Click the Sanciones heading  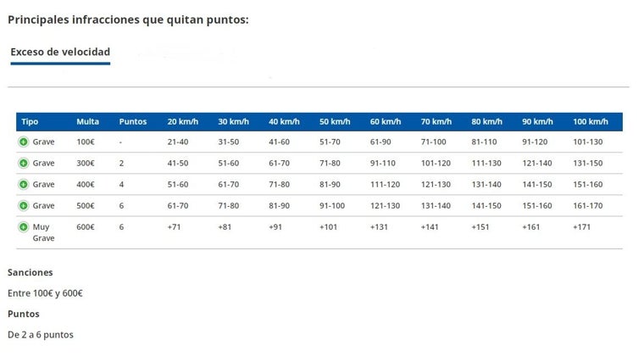click(30, 272)
